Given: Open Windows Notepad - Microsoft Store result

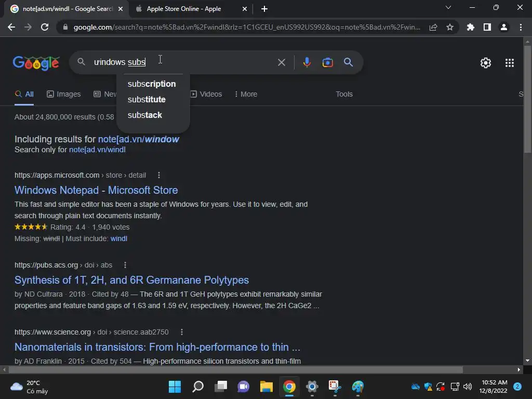Looking at the screenshot, I should (x=96, y=190).
